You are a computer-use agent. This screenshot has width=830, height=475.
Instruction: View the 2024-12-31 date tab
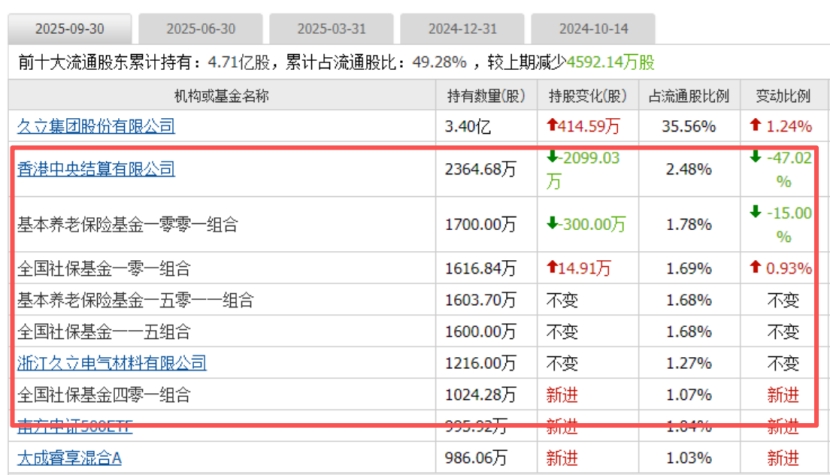[462, 29]
